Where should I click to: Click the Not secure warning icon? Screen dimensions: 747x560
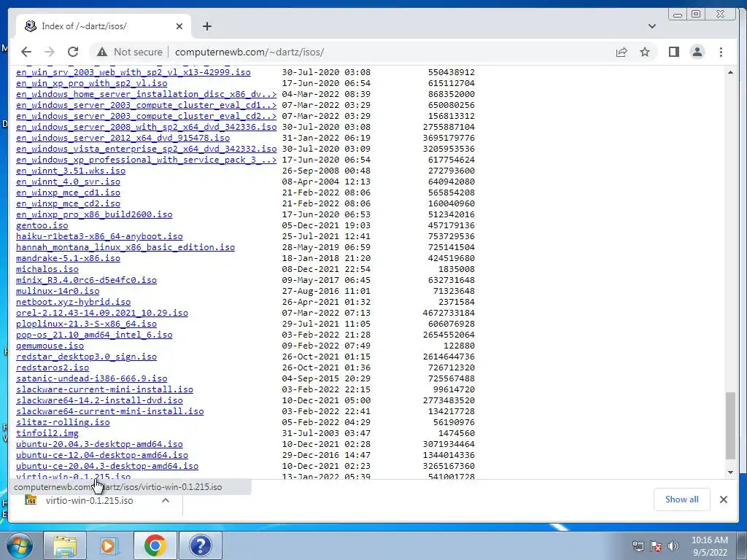click(102, 52)
